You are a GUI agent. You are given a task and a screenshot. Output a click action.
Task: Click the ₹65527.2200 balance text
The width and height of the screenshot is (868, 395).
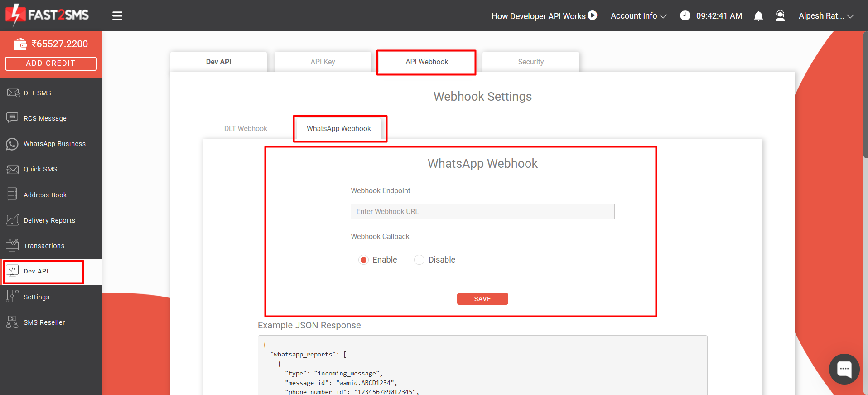60,44
